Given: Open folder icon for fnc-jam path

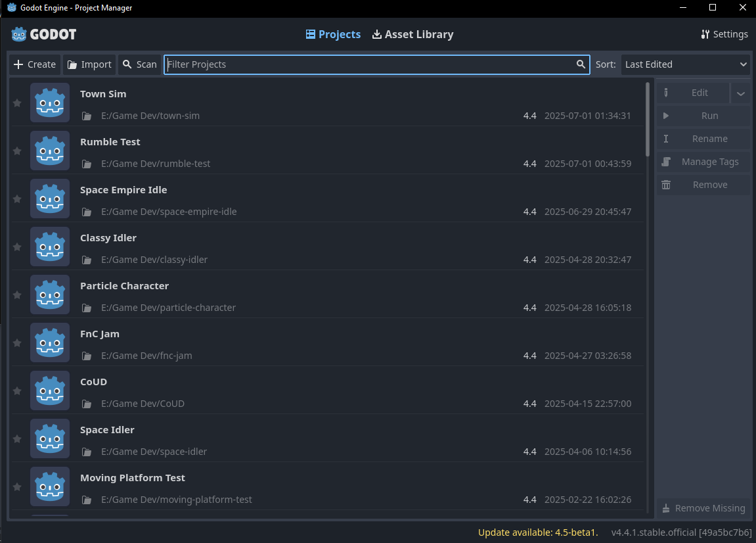Looking at the screenshot, I should pyautogui.click(x=87, y=356).
